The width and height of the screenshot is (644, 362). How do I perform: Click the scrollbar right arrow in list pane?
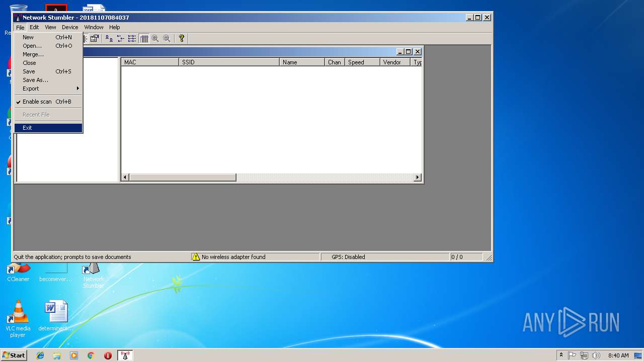tap(417, 177)
